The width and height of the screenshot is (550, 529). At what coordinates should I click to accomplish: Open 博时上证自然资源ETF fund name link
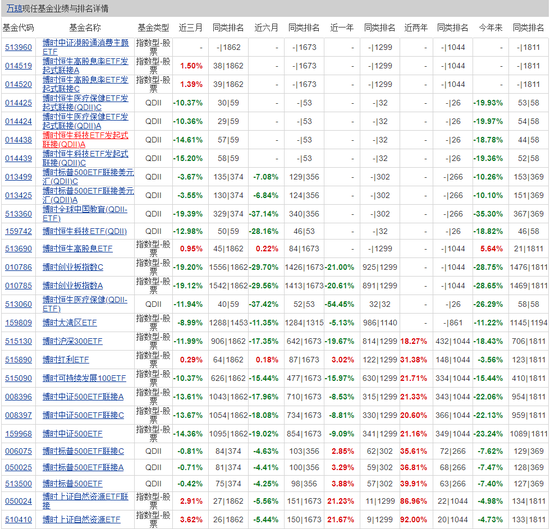point(81,520)
